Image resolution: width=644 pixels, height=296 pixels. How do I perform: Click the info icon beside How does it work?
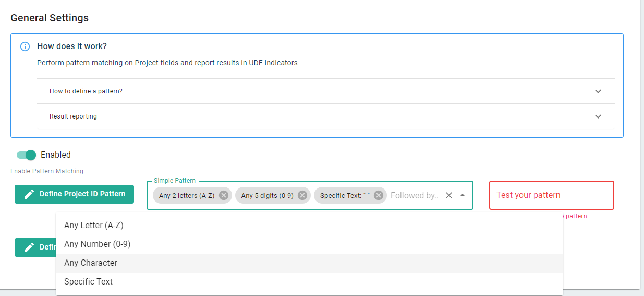[25, 46]
